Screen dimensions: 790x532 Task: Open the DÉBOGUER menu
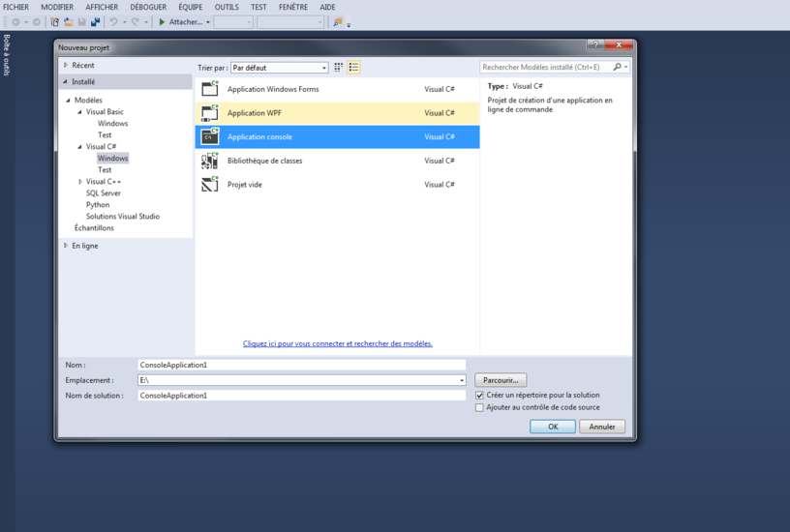tap(148, 7)
